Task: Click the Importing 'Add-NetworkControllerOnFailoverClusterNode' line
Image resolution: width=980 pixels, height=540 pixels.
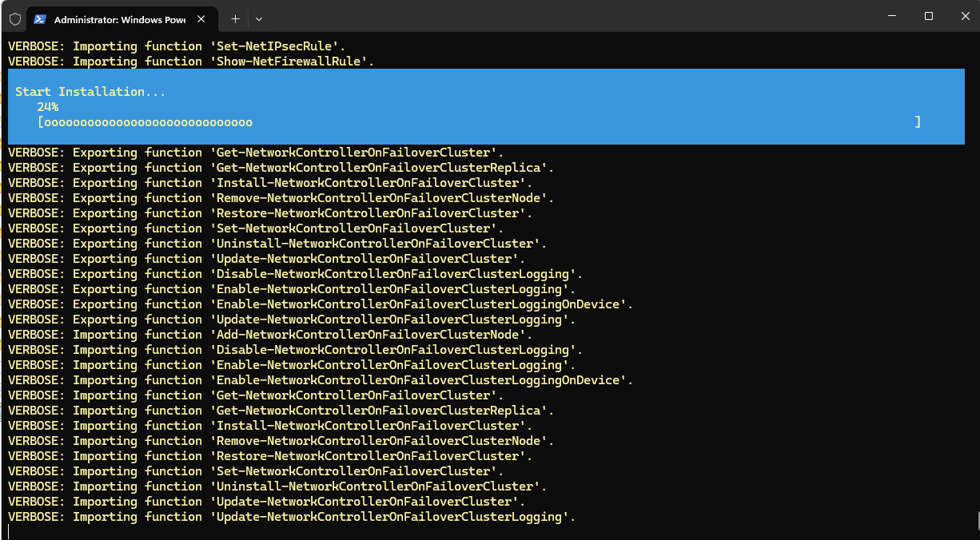Action: 270,335
